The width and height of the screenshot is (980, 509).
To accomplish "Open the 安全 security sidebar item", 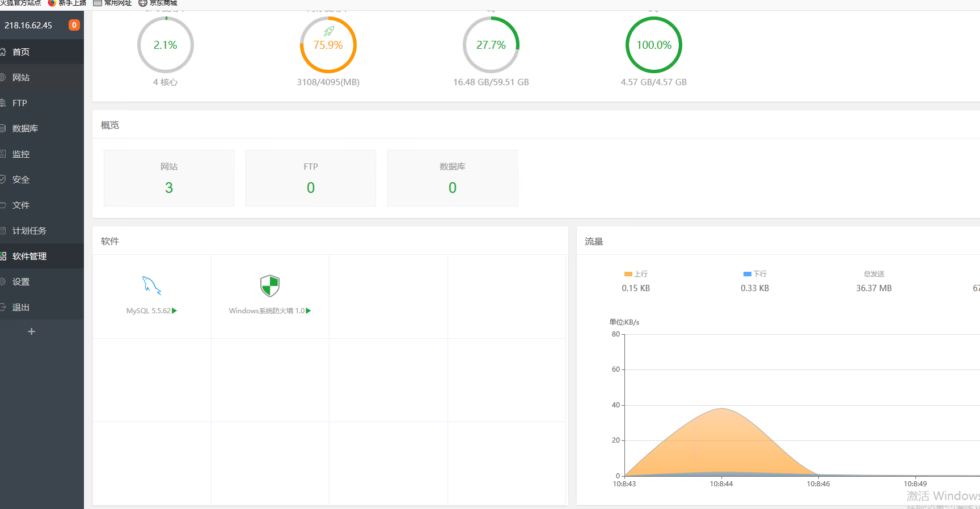I will 42,179.
